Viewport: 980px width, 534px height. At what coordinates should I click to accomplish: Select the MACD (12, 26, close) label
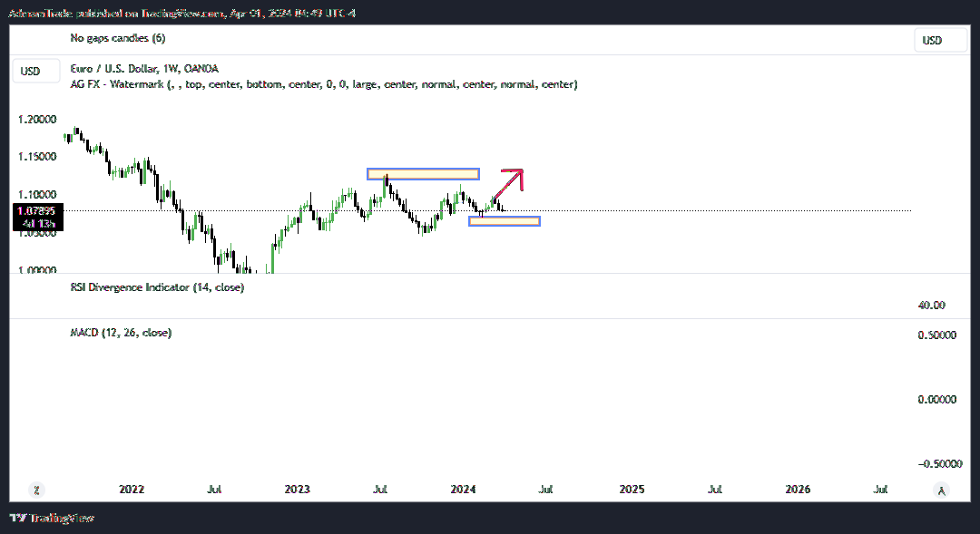point(121,333)
